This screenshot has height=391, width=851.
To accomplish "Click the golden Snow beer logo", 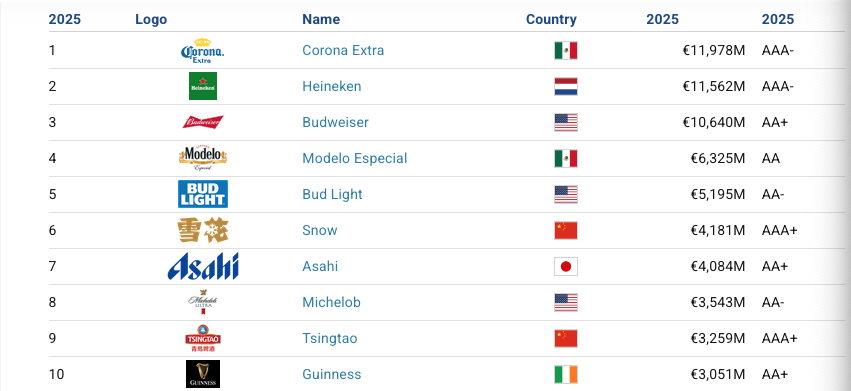I will pos(203,230).
